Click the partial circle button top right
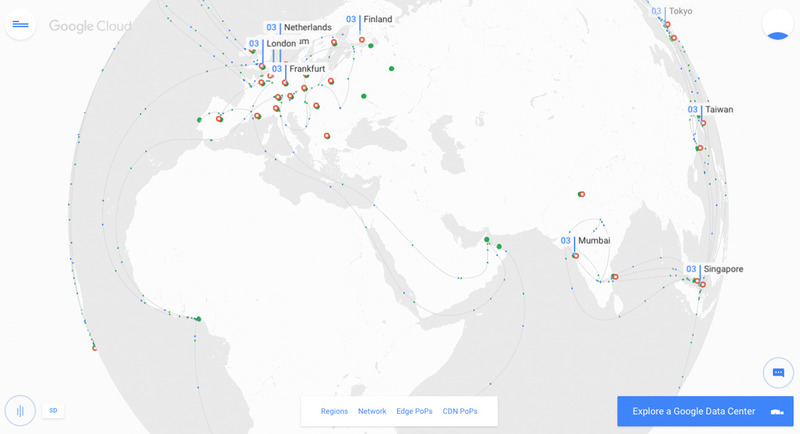This screenshot has height=434, width=800. [778, 24]
